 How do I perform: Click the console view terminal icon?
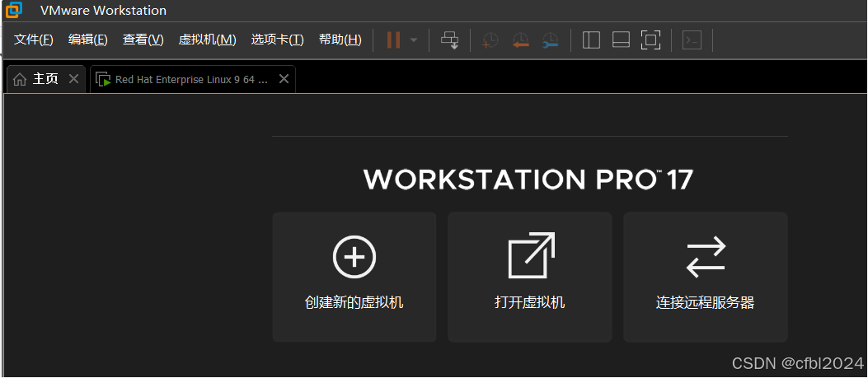tap(692, 40)
